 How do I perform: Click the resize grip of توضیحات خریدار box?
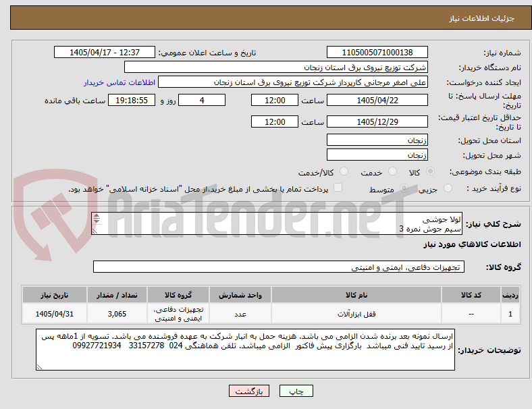click(39, 367)
